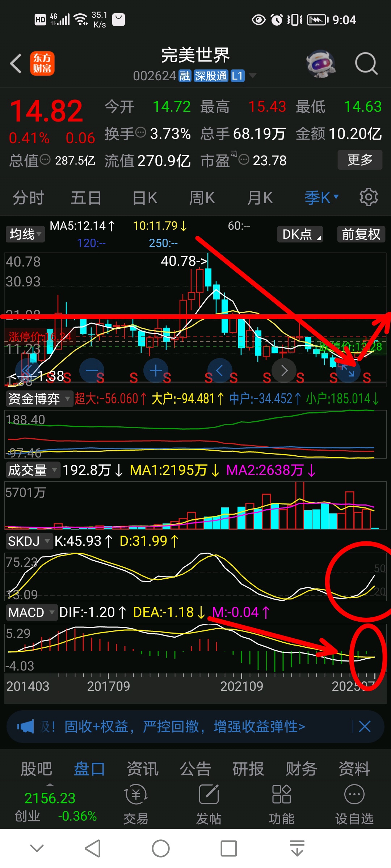
Task: Tap the 201709 timeline date marker
Action: (108, 686)
